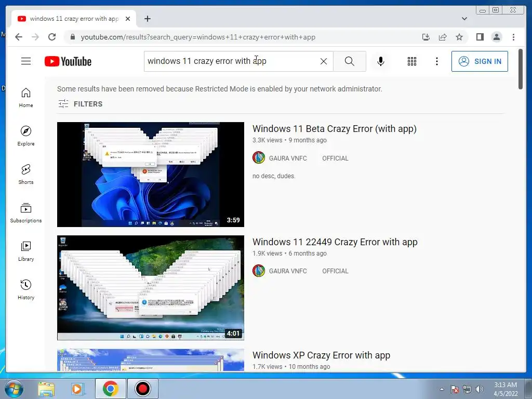
Task: Click the 'no desc, dudes.' description text
Action: [x=274, y=176]
